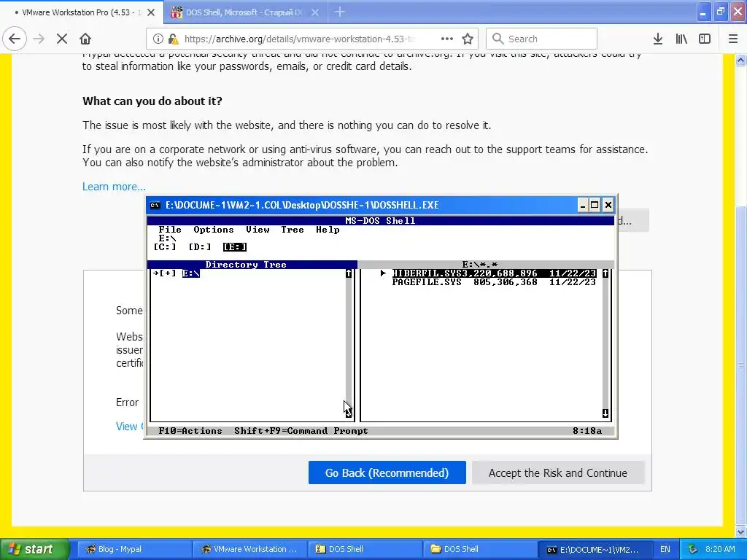Click Accept the Risk and Continue

tap(558, 472)
